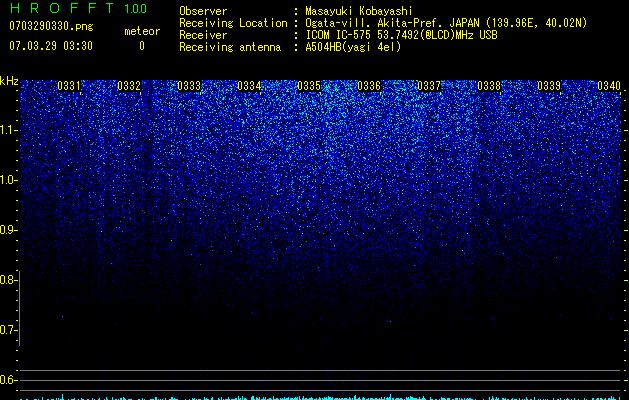Click the Receiving Location label
Image resolution: width=629 pixels, height=400 pixels.
pos(233,23)
